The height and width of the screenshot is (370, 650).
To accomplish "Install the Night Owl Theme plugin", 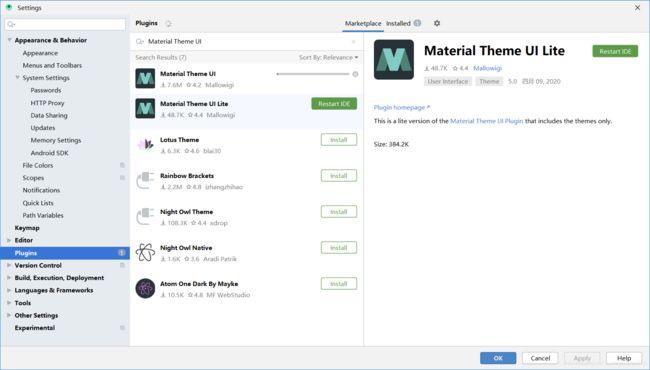I will [x=339, y=212].
